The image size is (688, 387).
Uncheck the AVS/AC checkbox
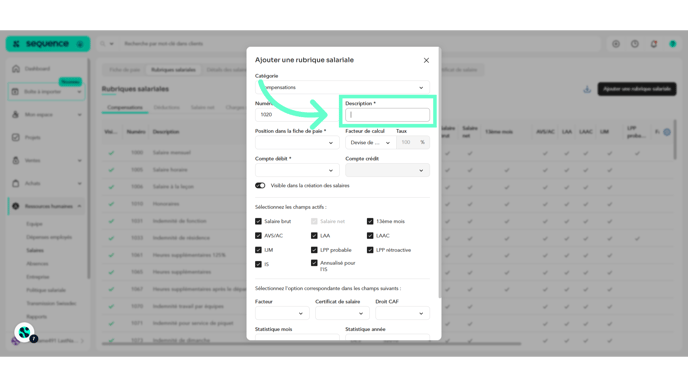pos(258,236)
